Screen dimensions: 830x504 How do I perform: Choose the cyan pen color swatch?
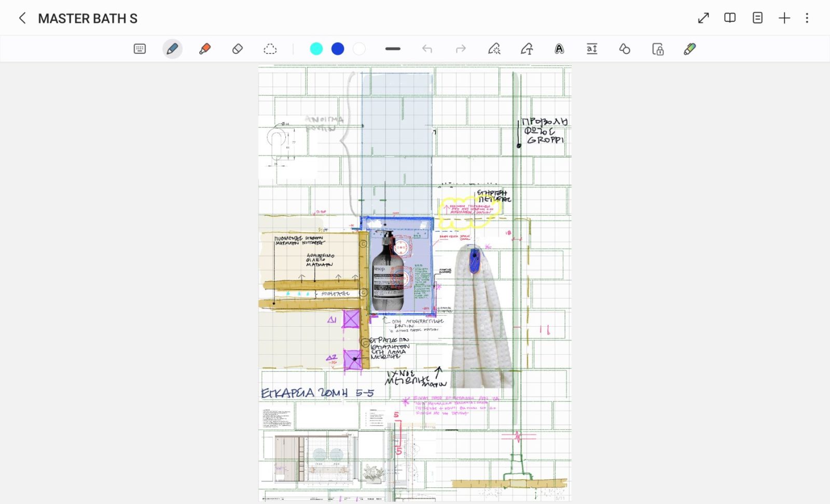tap(316, 49)
